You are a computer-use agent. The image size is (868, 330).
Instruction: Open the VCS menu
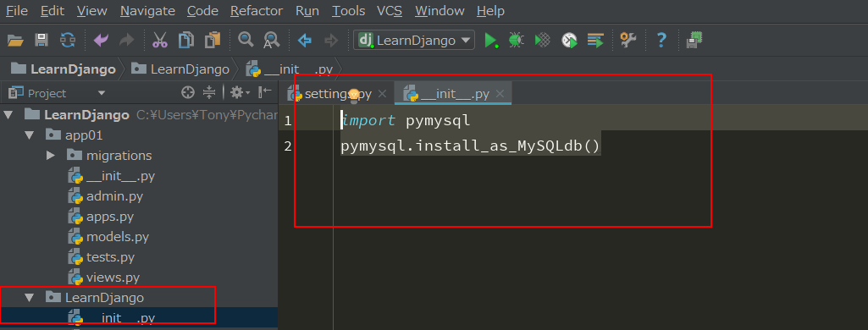(390, 10)
